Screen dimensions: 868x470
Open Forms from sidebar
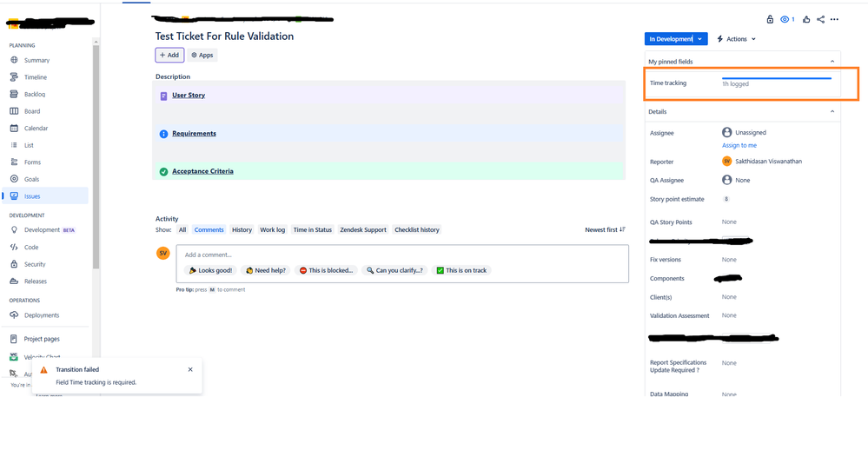click(32, 162)
